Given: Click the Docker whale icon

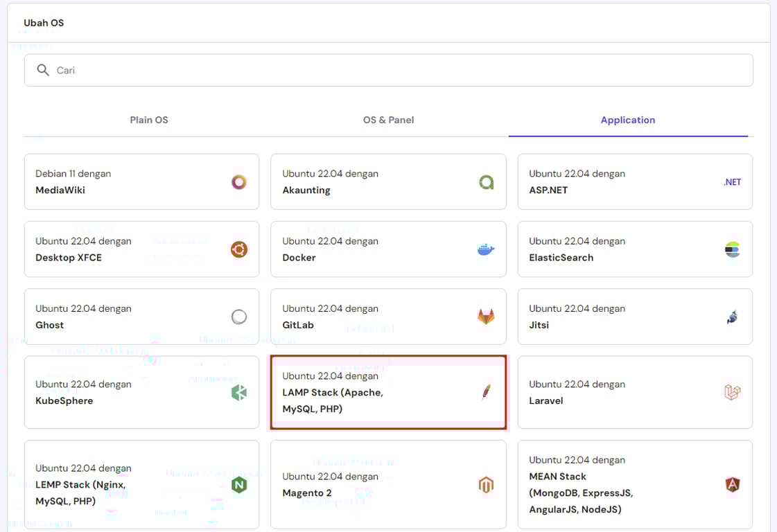Looking at the screenshot, I should point(486,249).
